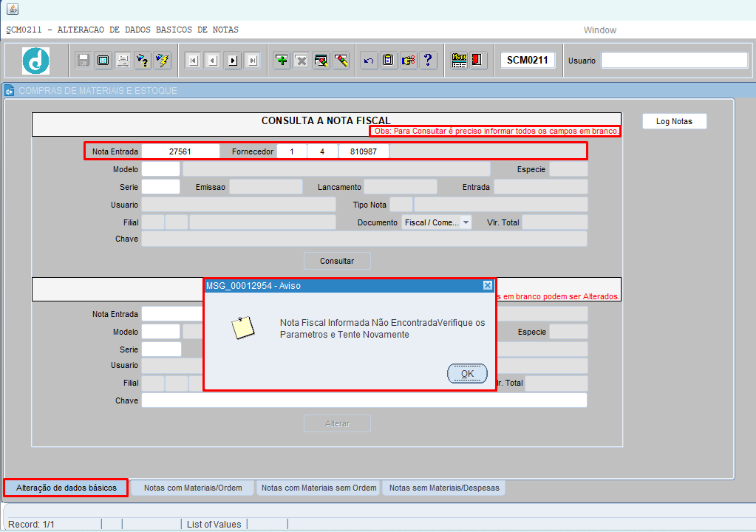Close the MSG_00012954 Aviso dialog
Image resolution: width=756 pixels, height=532 pixels.
[487, 285]
